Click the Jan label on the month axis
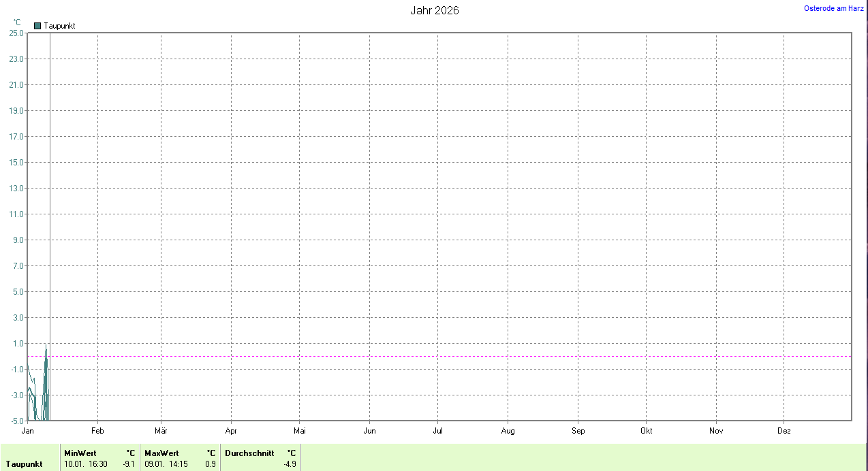The height and width of the screenshot is (471, 868). tap(28, 431)
